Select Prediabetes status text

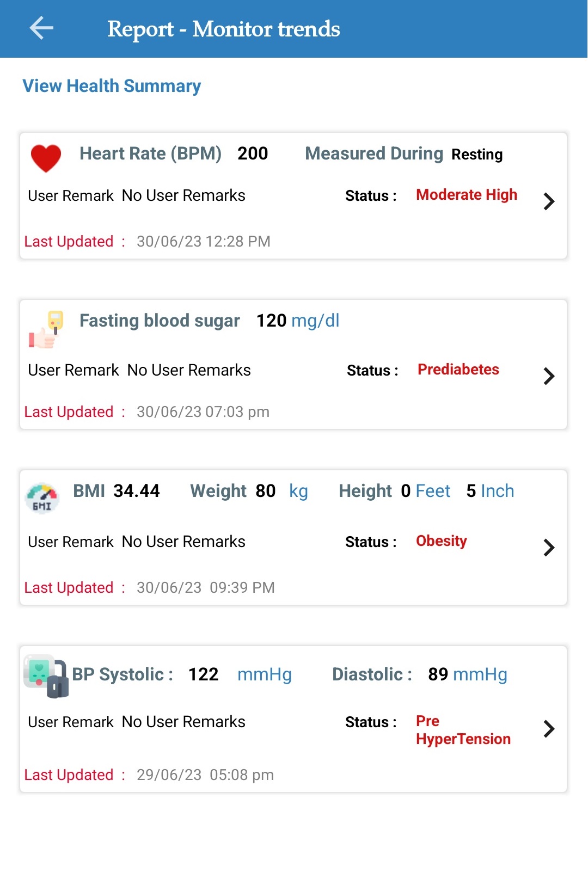point(458,370)
